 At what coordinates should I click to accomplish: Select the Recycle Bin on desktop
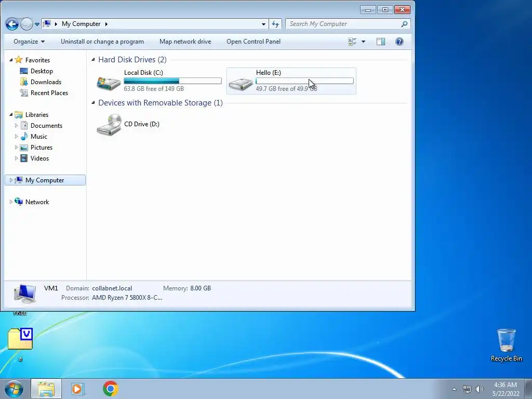tap(506, 345)
